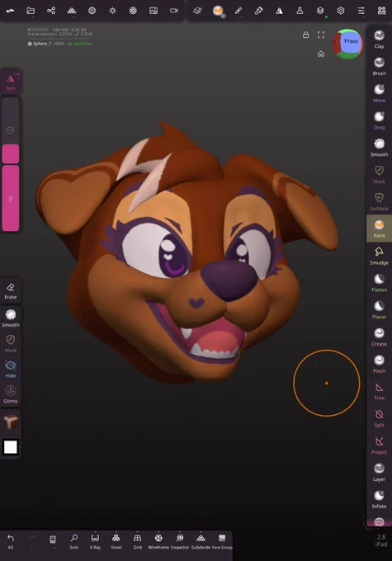The height and width of the screenshot is (561, 392).
Task: Toggle the Inspector
Action: pos(180,541)
